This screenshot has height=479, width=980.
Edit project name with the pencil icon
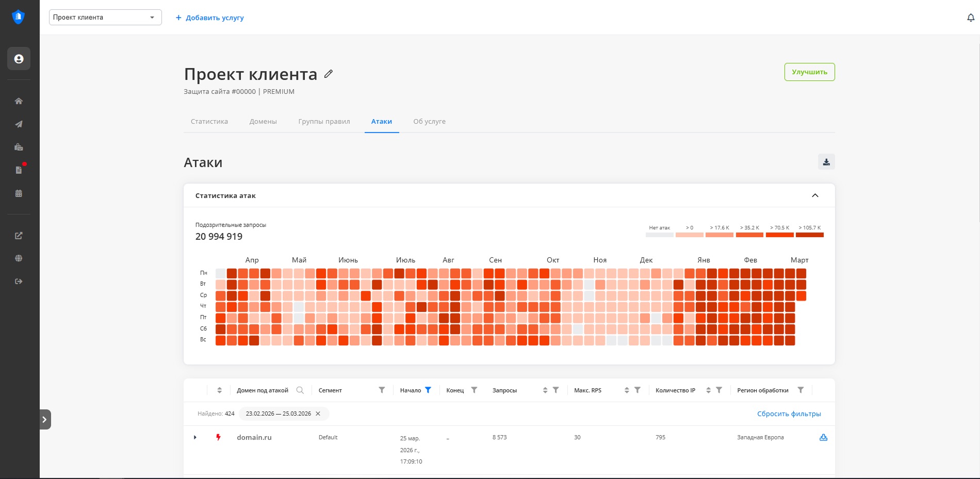[329, 74]
